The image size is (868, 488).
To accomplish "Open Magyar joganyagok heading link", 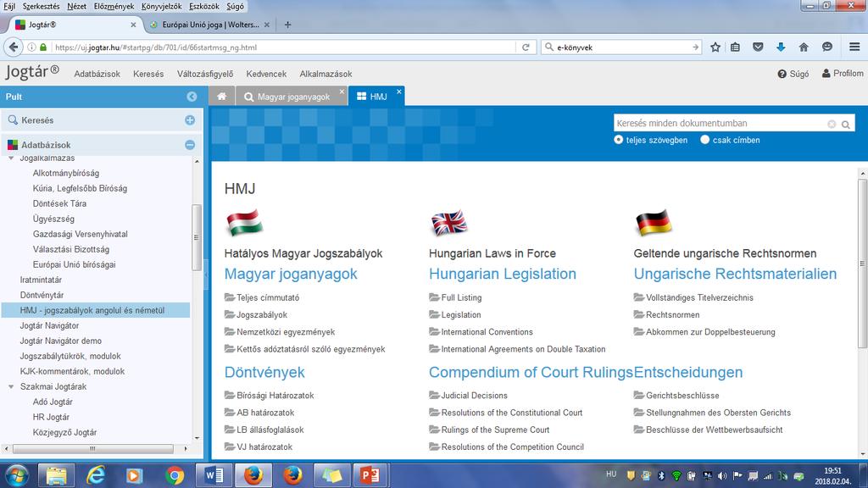I will click(x=291, y=274).
